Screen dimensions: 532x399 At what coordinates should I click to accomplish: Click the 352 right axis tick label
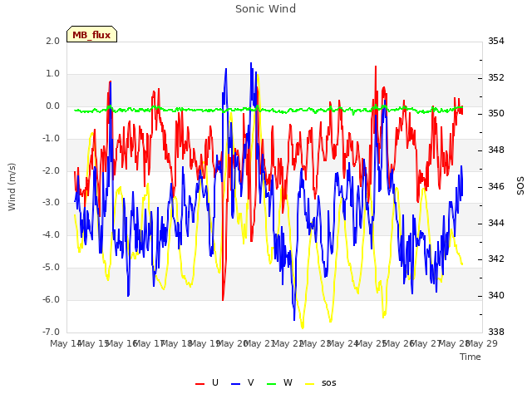coord(496,77)
